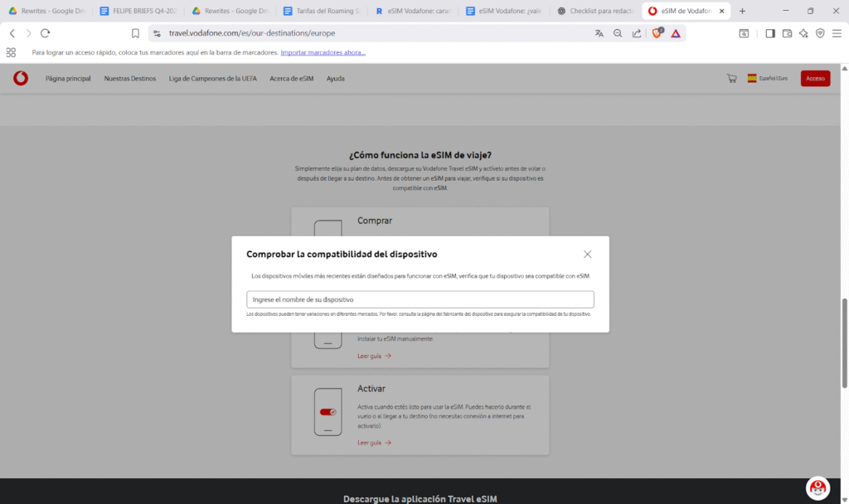This screenshot has height=504, width=849.
Task: Open the chat assistant bubble
Action: (x=817, y=487)
